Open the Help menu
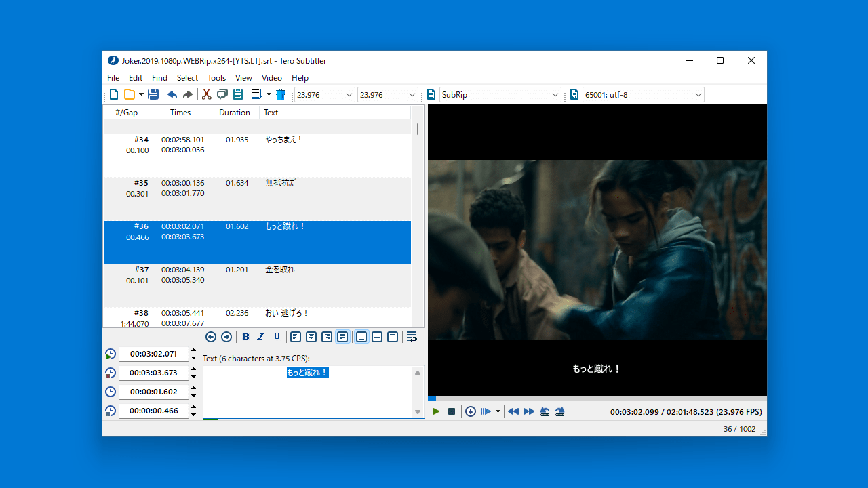 click(x=300, y=78)
